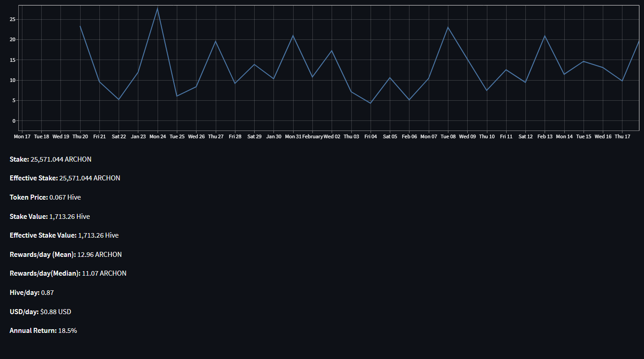Click the 'Sat 05' x-axis label

pos(390,136)
